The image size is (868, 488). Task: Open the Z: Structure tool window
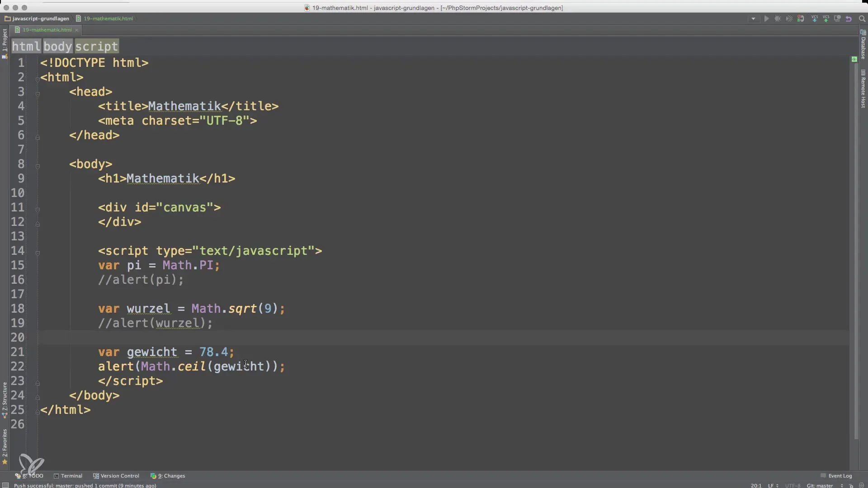5,399
